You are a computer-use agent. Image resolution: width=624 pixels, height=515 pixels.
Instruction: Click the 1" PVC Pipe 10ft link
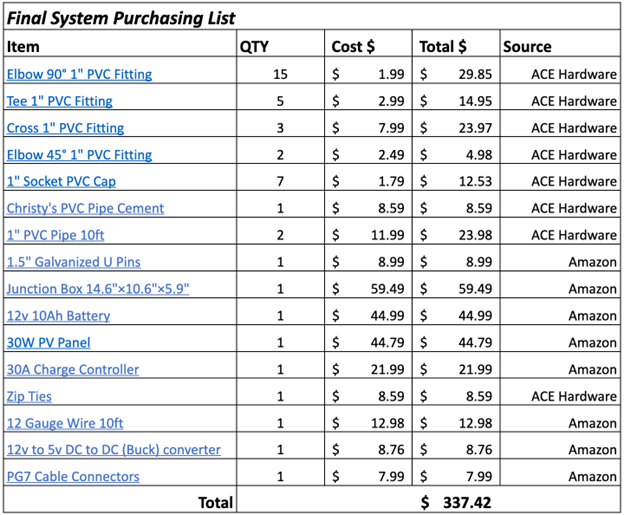pyautogui.click(x=65, y=236)
